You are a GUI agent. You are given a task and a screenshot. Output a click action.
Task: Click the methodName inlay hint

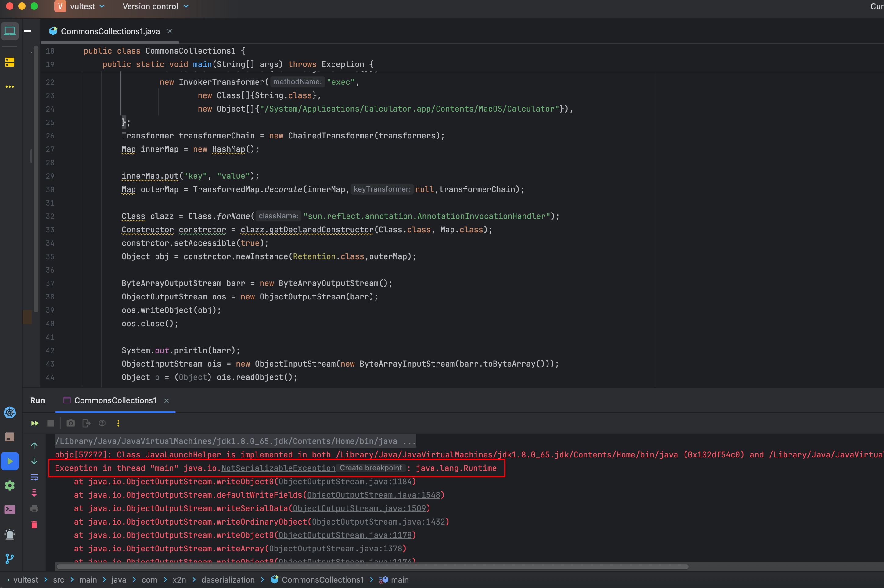(297, 82)
